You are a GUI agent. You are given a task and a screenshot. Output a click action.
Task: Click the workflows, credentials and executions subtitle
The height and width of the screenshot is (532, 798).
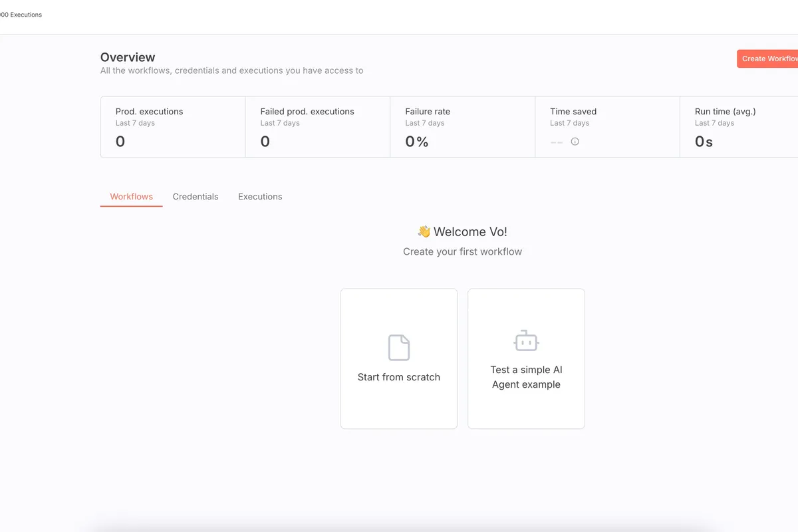tap(231, 70)
